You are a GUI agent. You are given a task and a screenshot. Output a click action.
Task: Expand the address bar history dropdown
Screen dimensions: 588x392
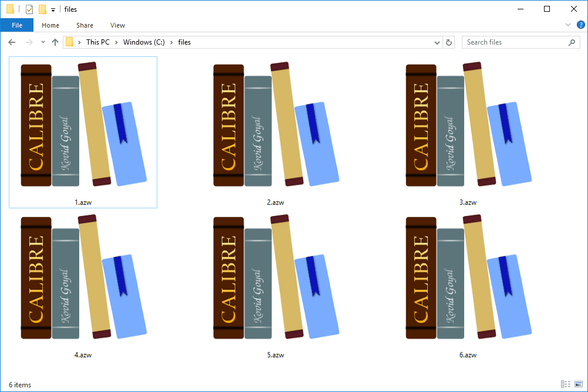click(x=437, y=42)
